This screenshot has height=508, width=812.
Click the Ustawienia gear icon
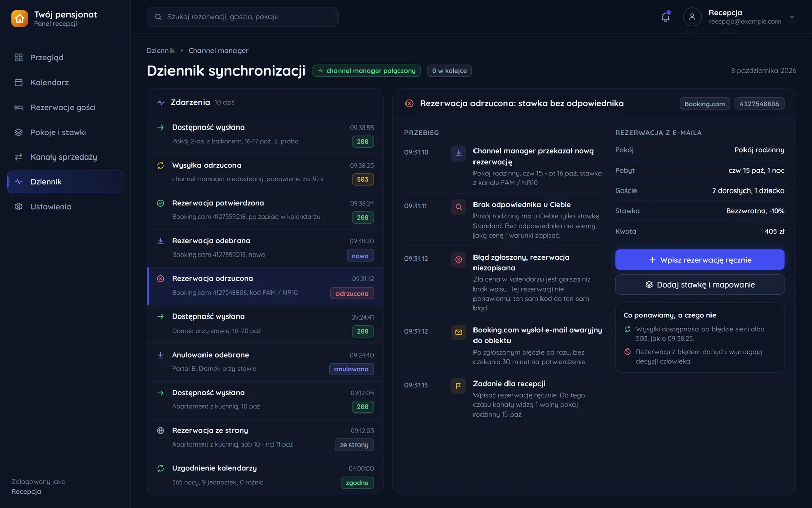(x=19, y=207)
